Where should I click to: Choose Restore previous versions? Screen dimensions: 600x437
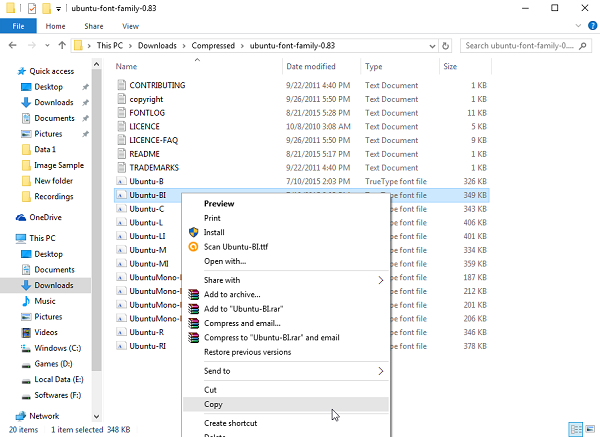pos(286,352)
